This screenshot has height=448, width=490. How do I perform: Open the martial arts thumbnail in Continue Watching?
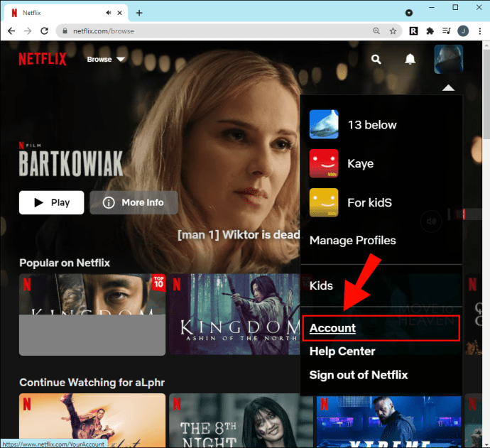pyautogui.click(x=92, y=420)
